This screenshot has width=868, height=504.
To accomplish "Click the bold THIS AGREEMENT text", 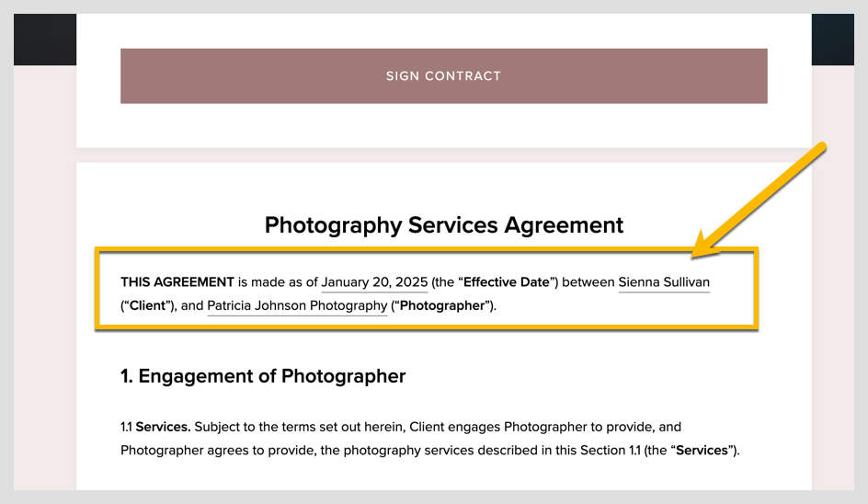I will (x=177, y=282).
